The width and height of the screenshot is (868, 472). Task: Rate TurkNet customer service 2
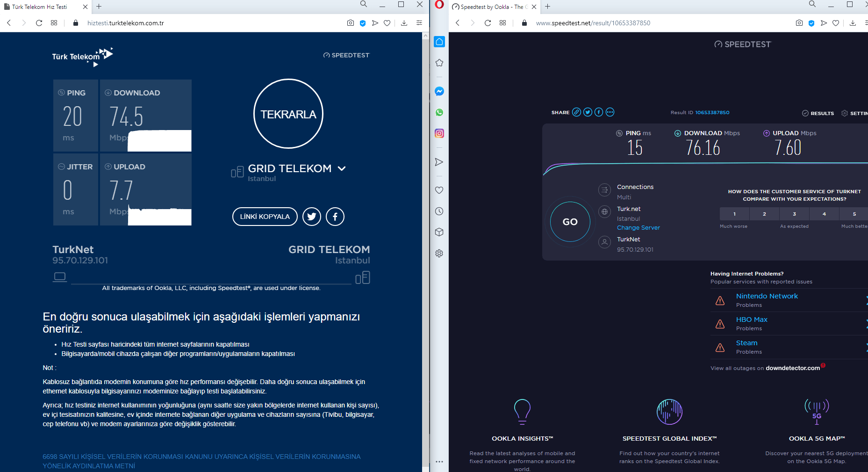(x=765, y=214)
